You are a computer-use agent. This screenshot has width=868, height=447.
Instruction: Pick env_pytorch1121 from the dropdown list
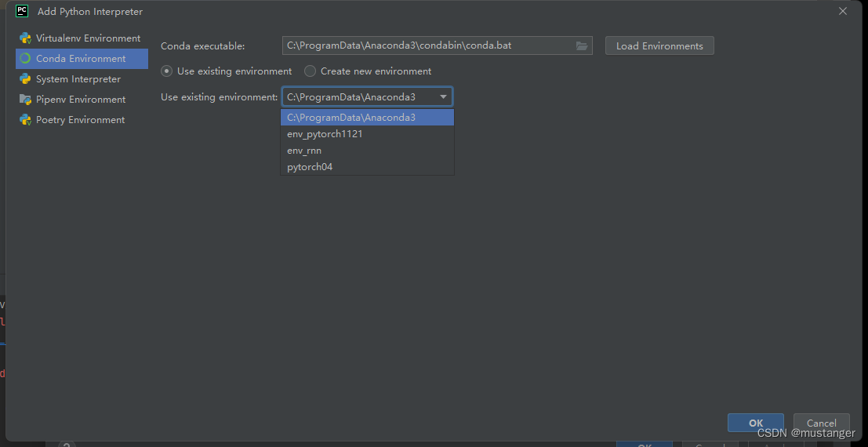click(x=367, y=134)
